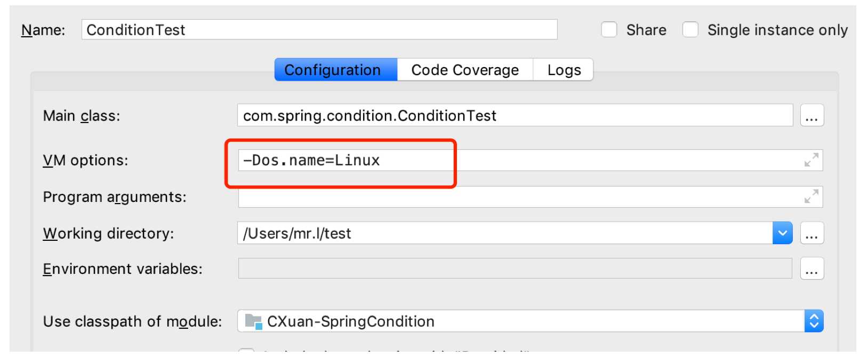868x357 pixels.
Task: Click into the Name text field
Action: pos(319,30)
